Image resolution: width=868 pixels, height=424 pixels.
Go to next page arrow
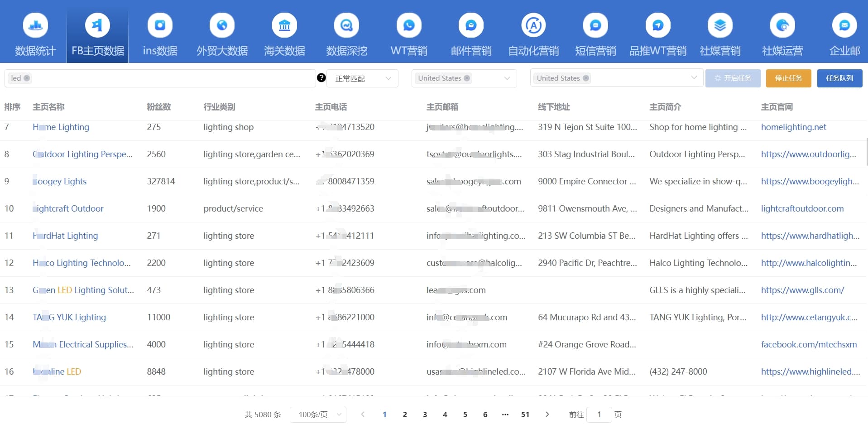547,414
